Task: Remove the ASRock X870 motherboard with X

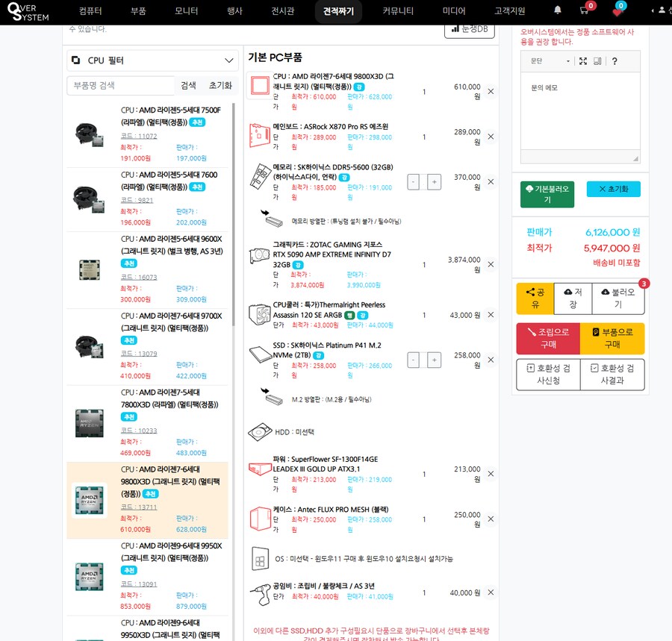Action: (491, 137)
